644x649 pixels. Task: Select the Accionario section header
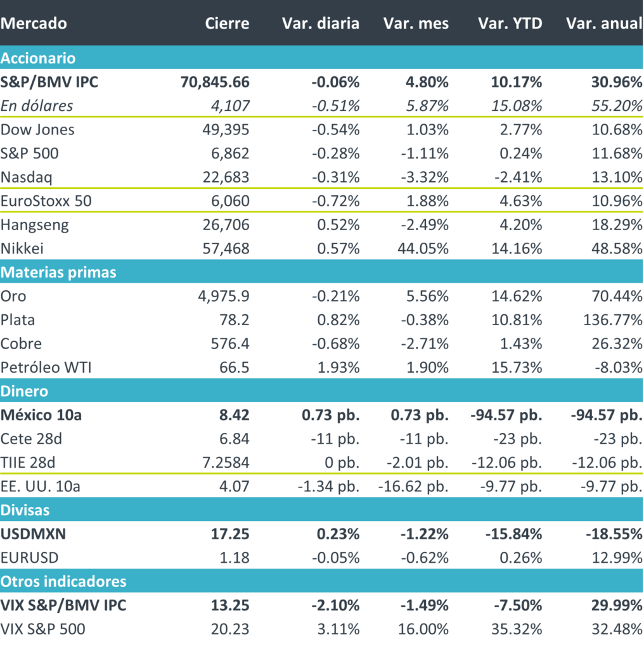pyautogui.click(x=38, y=58)
